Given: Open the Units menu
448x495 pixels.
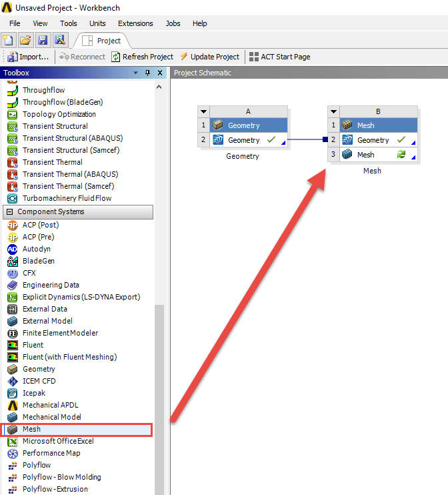Looking at the screenshot, I should [x=97, y=23].
